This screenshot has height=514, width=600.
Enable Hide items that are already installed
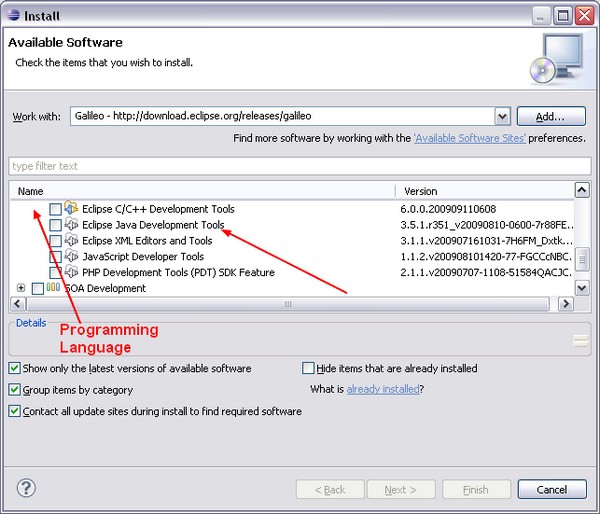(308, 369)
